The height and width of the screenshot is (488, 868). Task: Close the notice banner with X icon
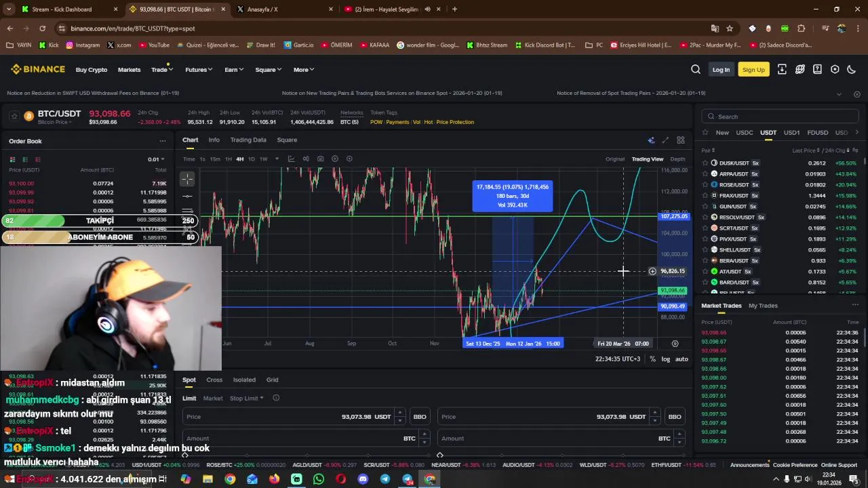click(857, 94)
